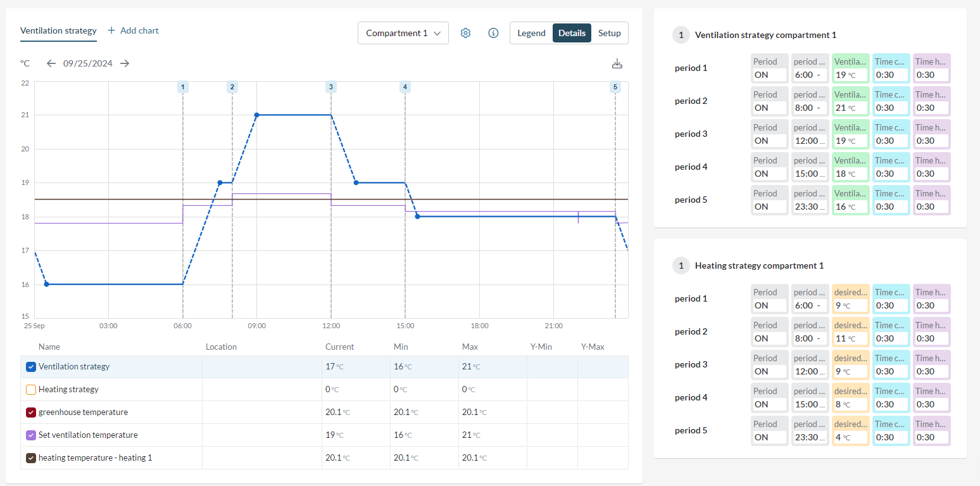Click the numbered badge on Heating strategy panel
The image size is (980, 486).
click(681, 265)
